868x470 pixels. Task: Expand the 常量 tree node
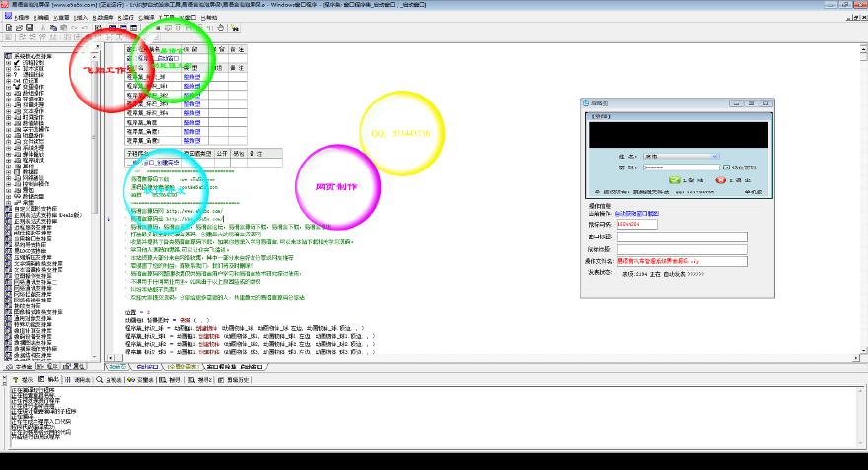tap(8, 202)
